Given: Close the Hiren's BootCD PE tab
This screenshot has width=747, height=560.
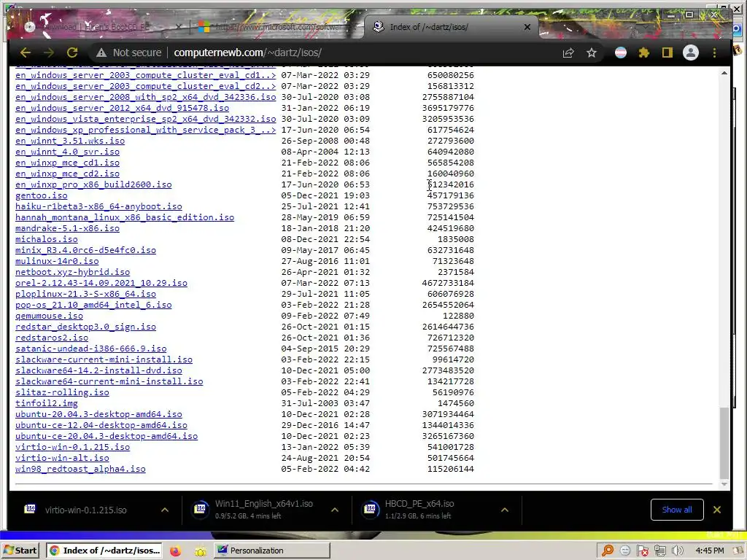Looking at the screenshot, I should [179, 27].
